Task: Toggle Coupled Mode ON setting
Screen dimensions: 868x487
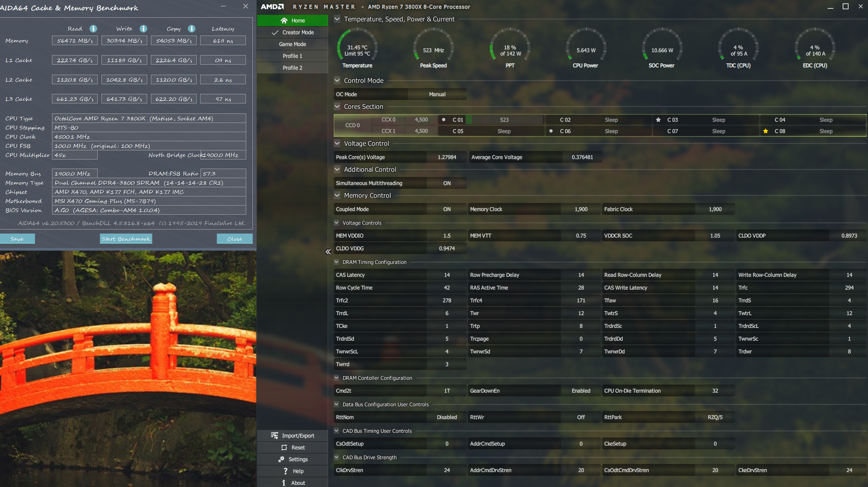Action: coord(447,209)
